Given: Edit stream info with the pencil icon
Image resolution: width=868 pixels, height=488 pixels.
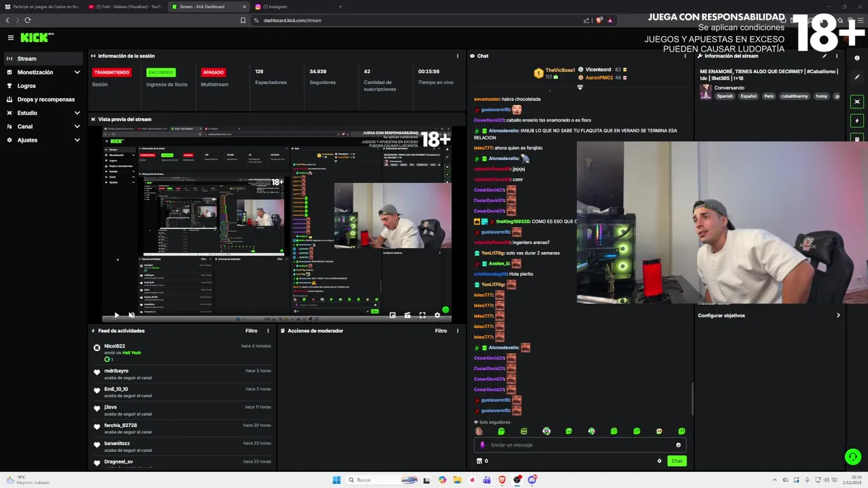Looking at the screenshot, I should pyautogui.click(x=825, y=56).
